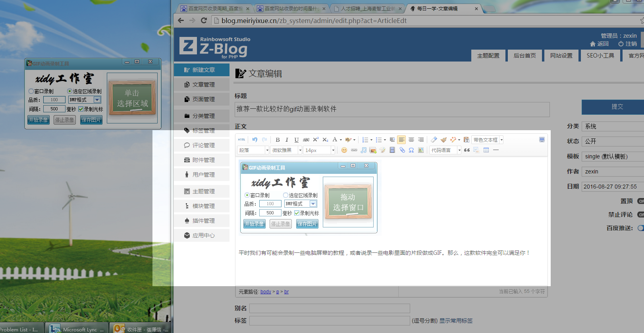Click 显示常用标签 link

(456, 321)
